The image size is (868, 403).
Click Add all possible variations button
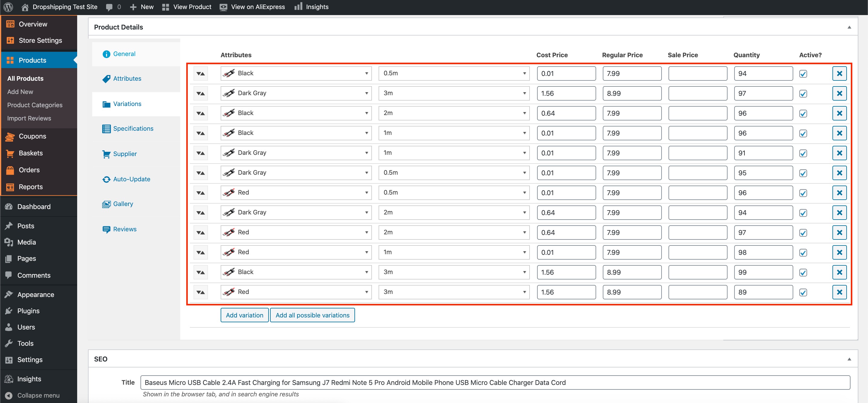pyautogui.click(x=312, y=315)
